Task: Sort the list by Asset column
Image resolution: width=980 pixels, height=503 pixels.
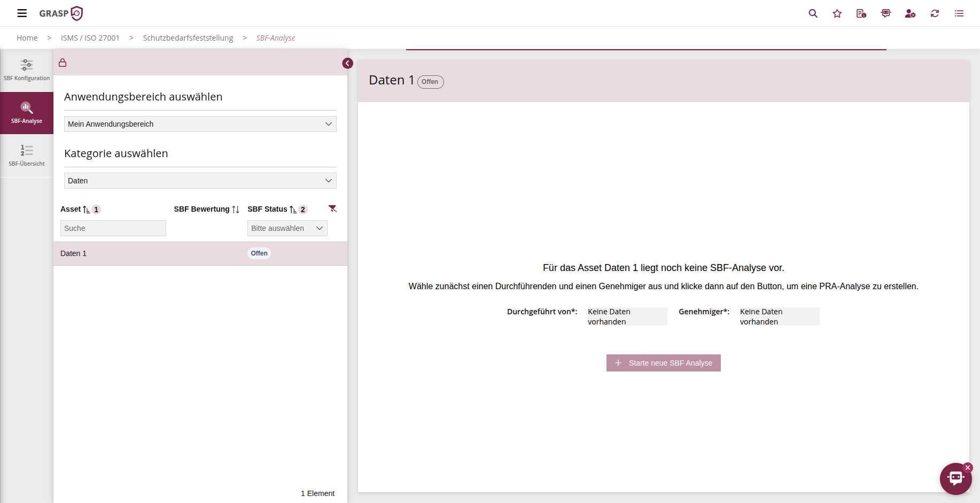Action: click(x=86, y=210)
